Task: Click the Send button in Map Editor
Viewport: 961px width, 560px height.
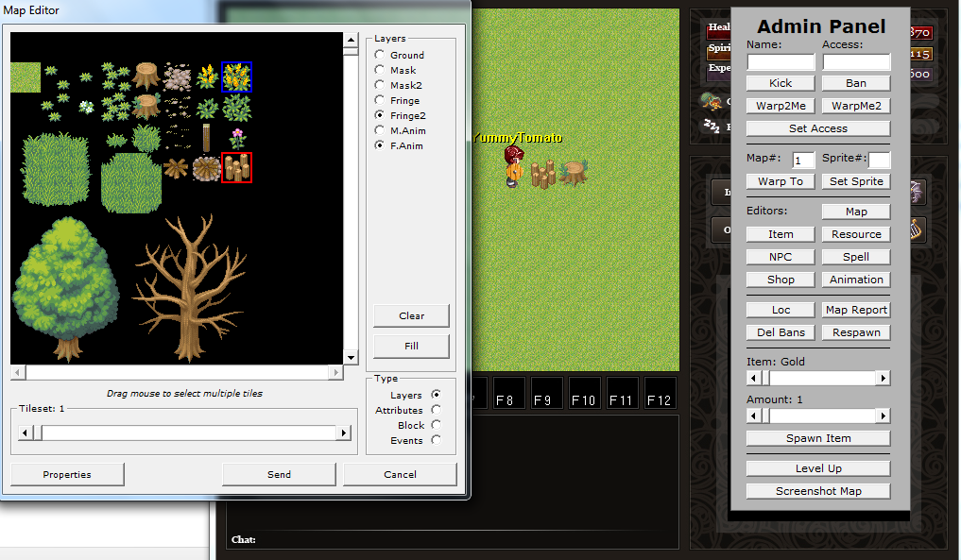Action: click(x=279, y=474)
